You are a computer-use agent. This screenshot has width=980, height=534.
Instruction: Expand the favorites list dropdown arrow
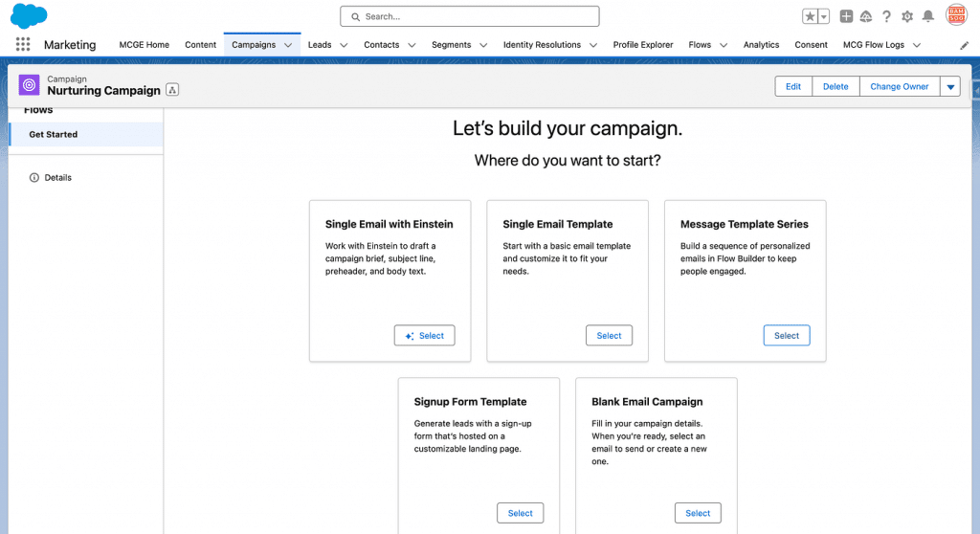823,16
